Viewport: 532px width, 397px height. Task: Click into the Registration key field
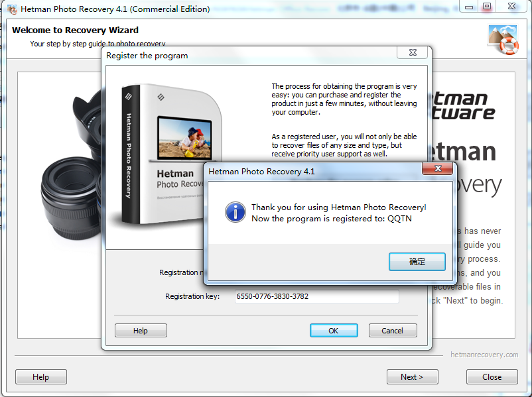pos(316,296)
